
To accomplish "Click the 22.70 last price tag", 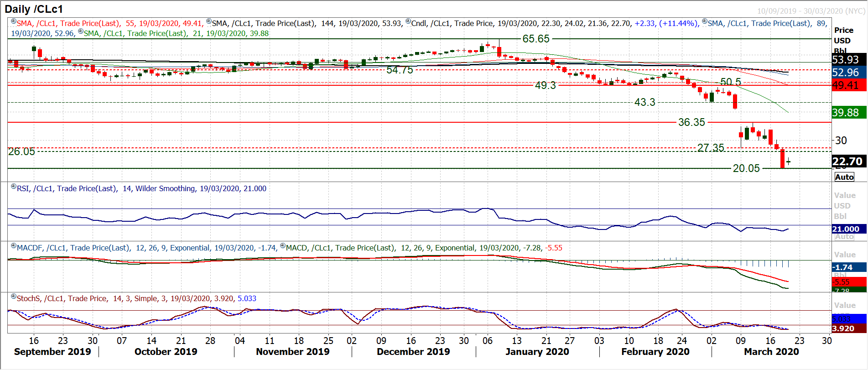I will coord(849,162).
